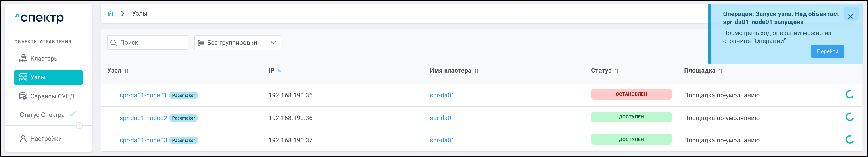The image size is (868, 157).
Task: Open node spr-da01-node02 link
Action: point(143,118)
